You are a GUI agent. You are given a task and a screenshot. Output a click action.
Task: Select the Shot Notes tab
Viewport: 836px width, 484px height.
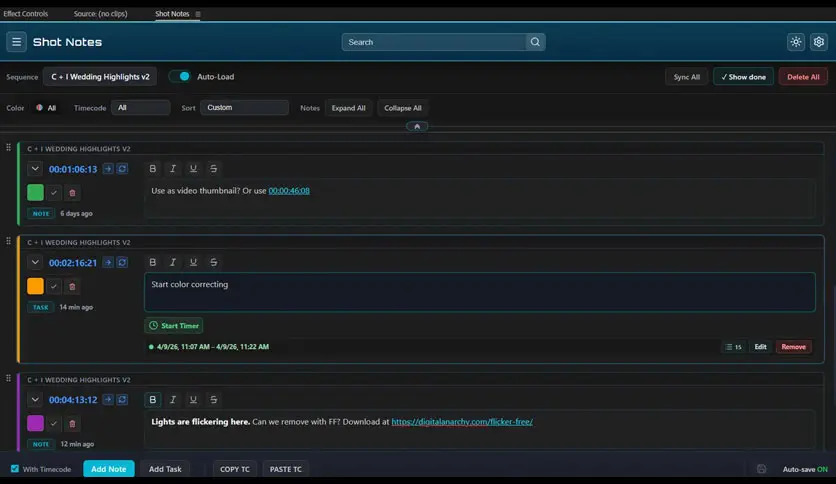pos(172,14)
